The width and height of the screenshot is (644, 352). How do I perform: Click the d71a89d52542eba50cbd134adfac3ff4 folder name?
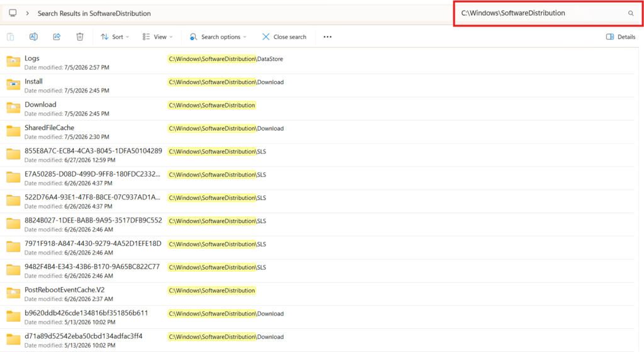point(84,336)
